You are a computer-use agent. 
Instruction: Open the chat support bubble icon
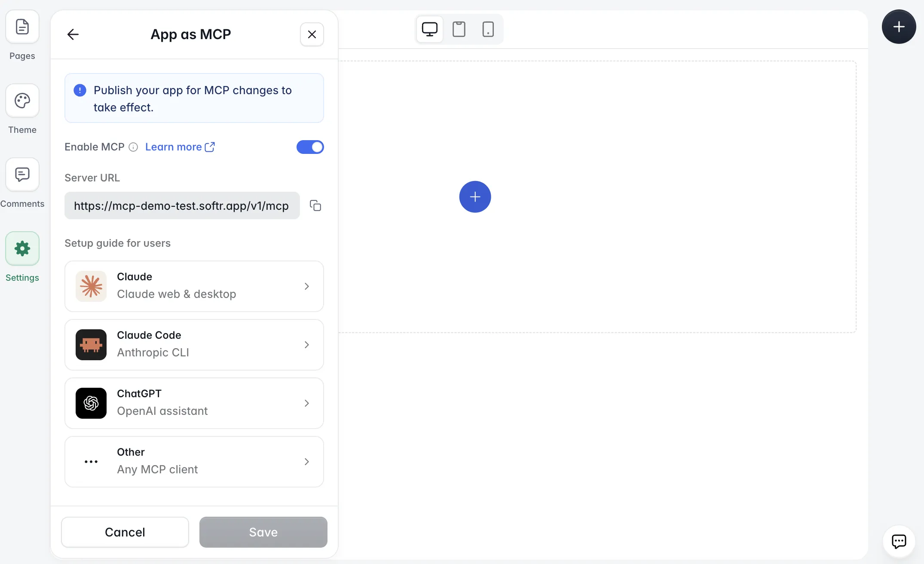pyautogui.click(x=899, y=542)
